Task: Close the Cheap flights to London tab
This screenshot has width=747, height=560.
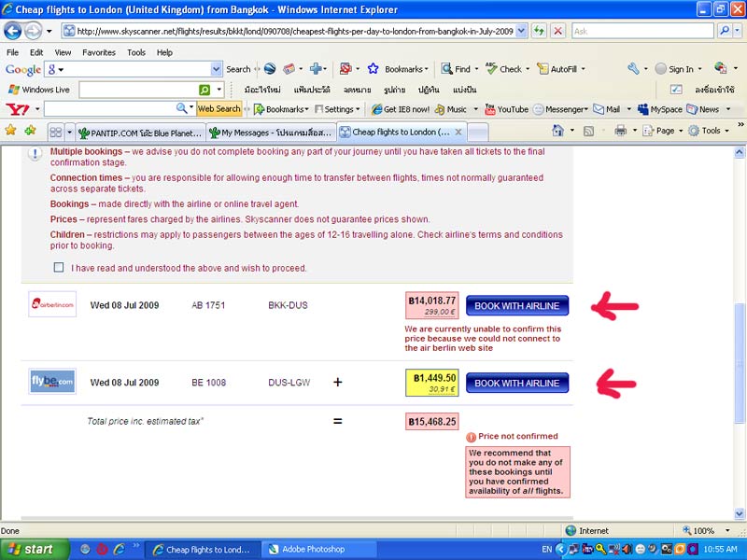Action: (x=458, y=132)
